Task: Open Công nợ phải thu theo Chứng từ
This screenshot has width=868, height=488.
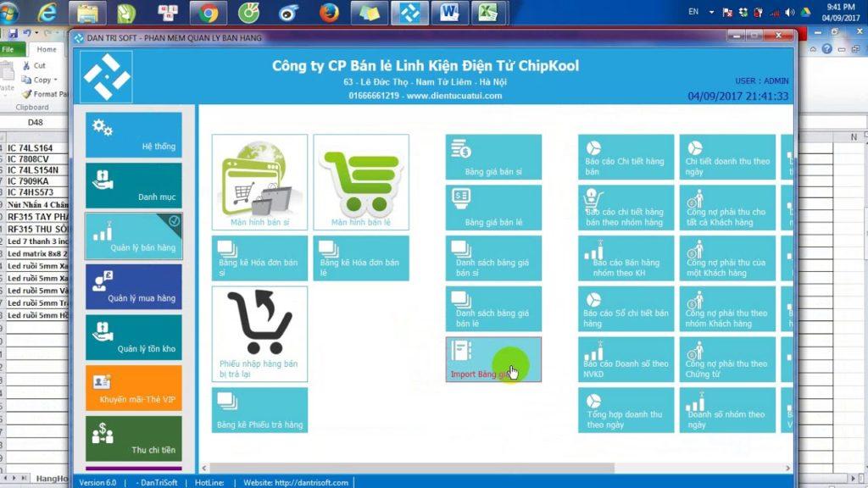Action: (727, 359)
